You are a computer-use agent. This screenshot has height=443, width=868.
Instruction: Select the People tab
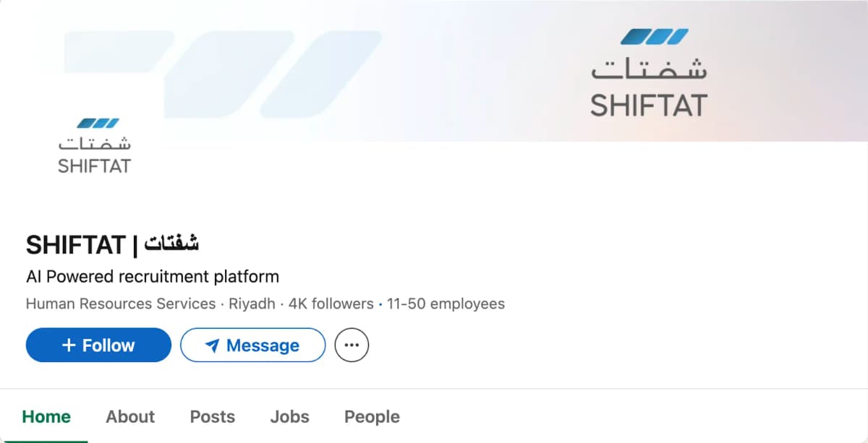pyautogui.click(x=372, y=417)
